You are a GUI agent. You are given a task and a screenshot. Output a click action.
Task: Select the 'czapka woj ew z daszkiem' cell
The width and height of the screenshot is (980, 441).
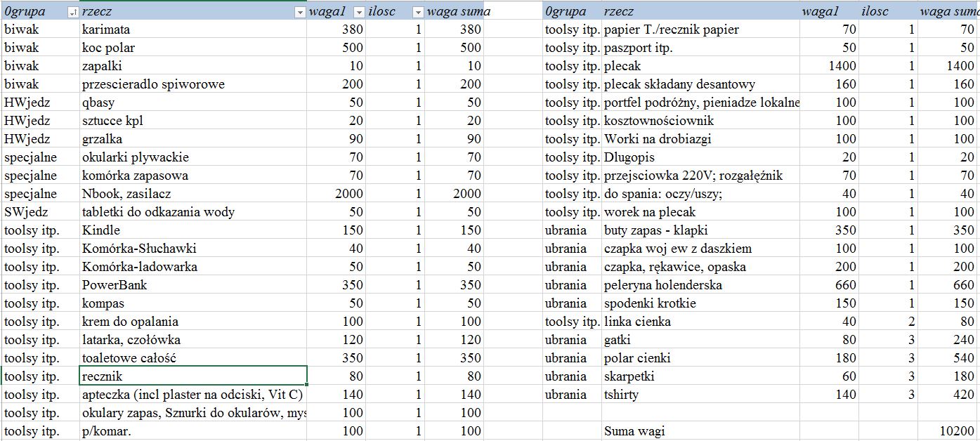(701, 249)
